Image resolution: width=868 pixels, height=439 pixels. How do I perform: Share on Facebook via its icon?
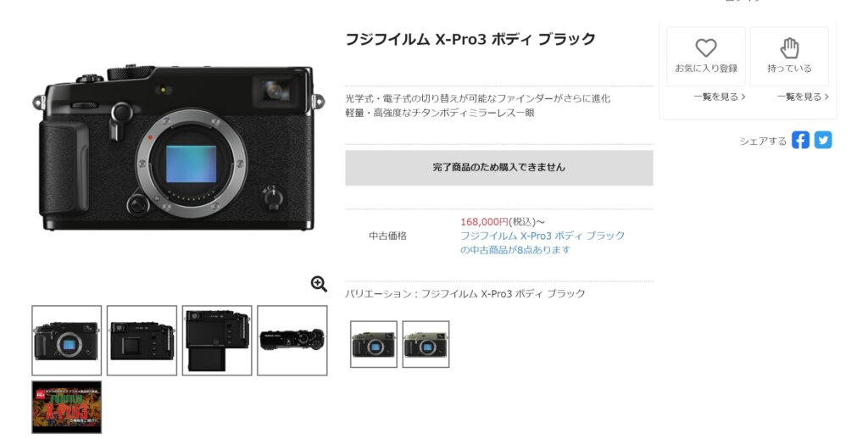800,140
